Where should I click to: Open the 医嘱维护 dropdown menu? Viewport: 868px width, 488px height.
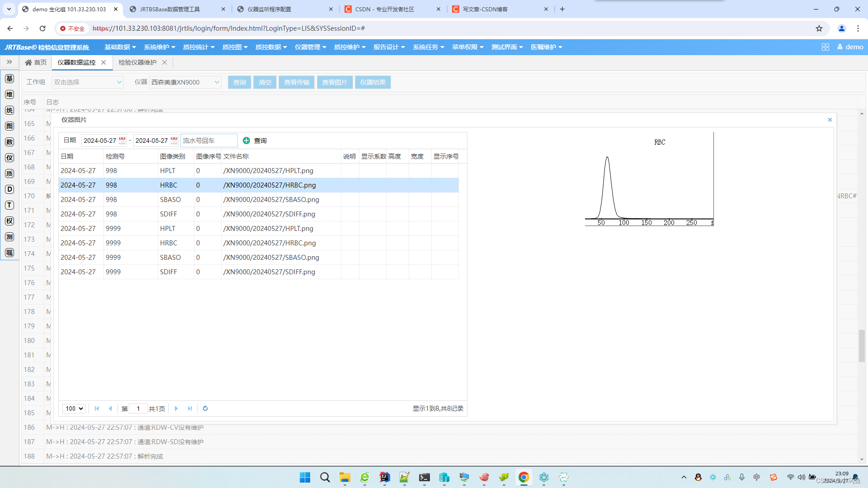tap(547, 47)
